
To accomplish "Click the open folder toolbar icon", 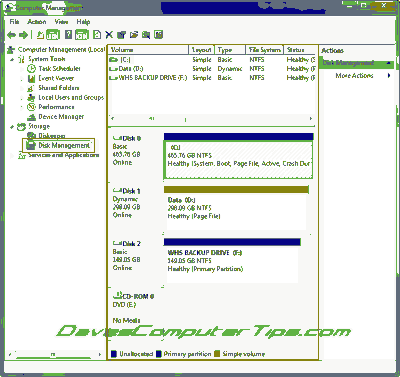I will click(134, 35).
